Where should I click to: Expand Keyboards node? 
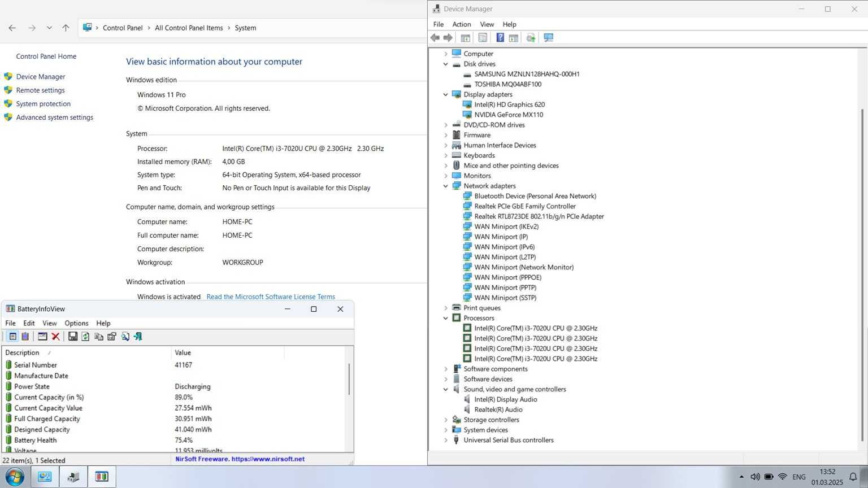click(446, 155)
